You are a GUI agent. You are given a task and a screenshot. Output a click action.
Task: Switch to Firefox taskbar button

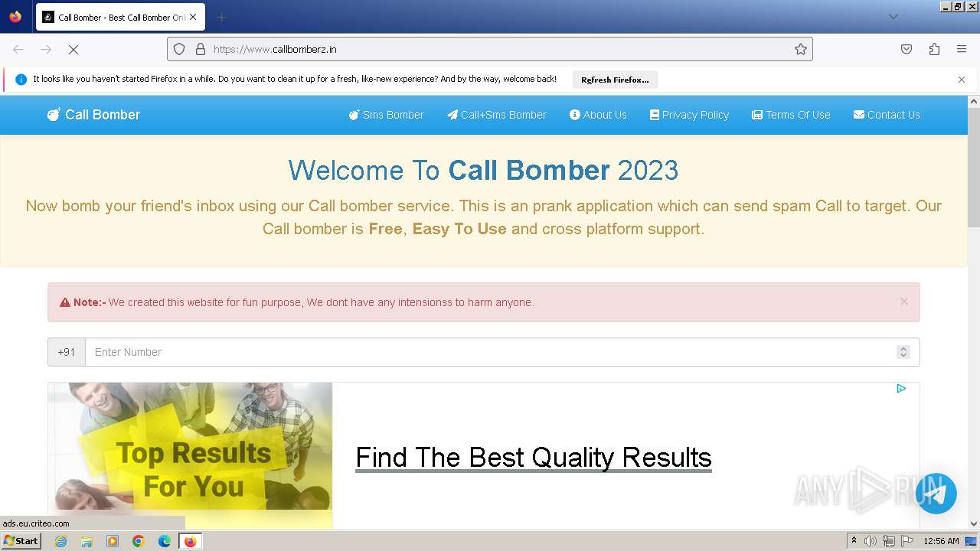pyautogui.click(x=190, y=541)
